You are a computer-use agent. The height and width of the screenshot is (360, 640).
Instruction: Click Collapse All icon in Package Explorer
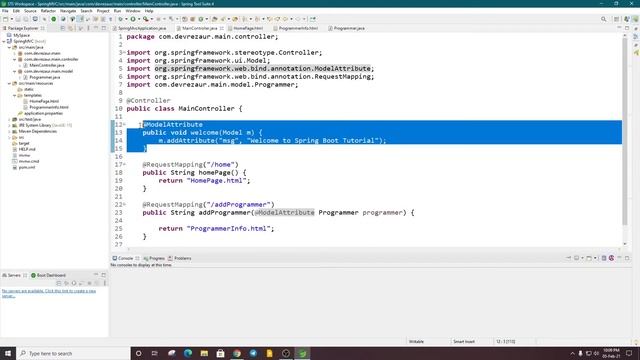pos(63,28)
